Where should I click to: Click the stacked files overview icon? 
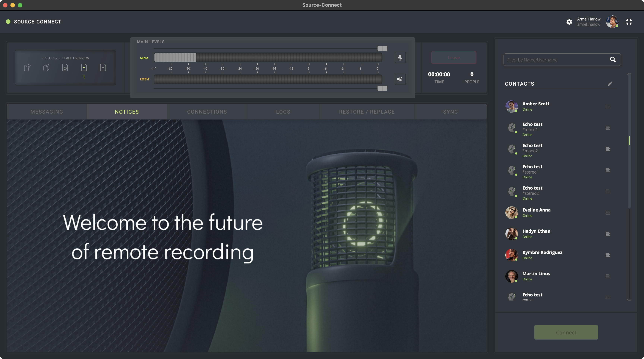46,67
